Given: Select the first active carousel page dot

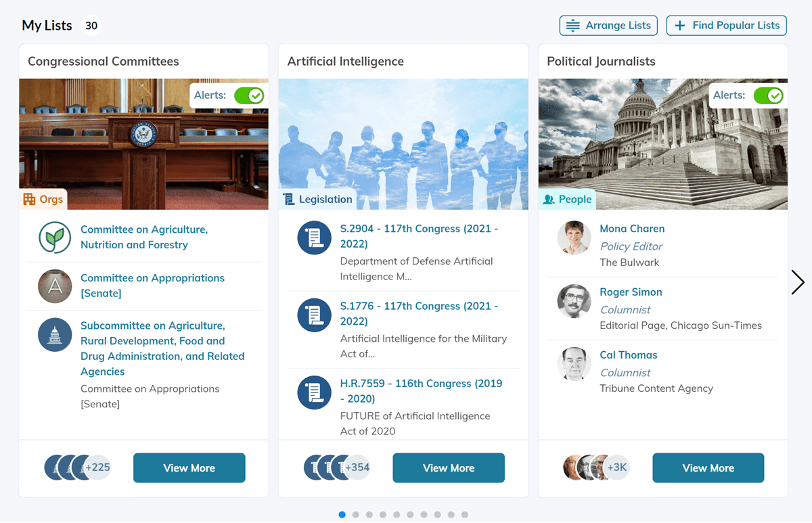Looking at the screenshot, I should tap(342, 515).
